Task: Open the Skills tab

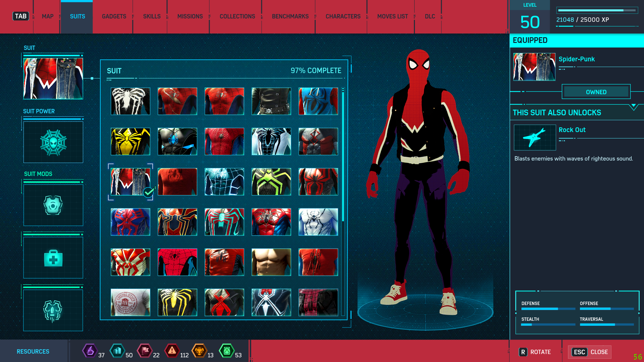Action: tap(152, 16)
